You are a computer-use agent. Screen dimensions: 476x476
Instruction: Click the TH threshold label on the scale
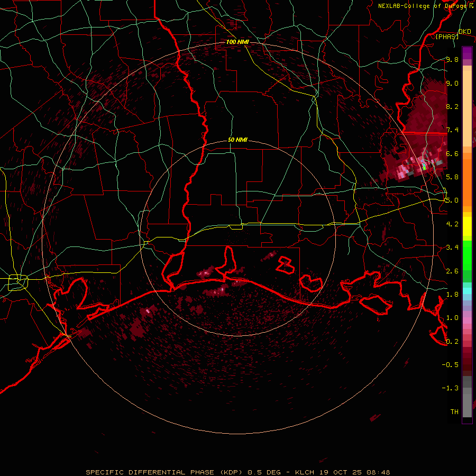[454, 412]
